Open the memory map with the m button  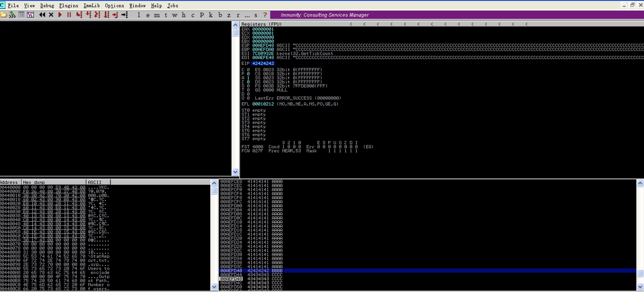coord(157,15)
